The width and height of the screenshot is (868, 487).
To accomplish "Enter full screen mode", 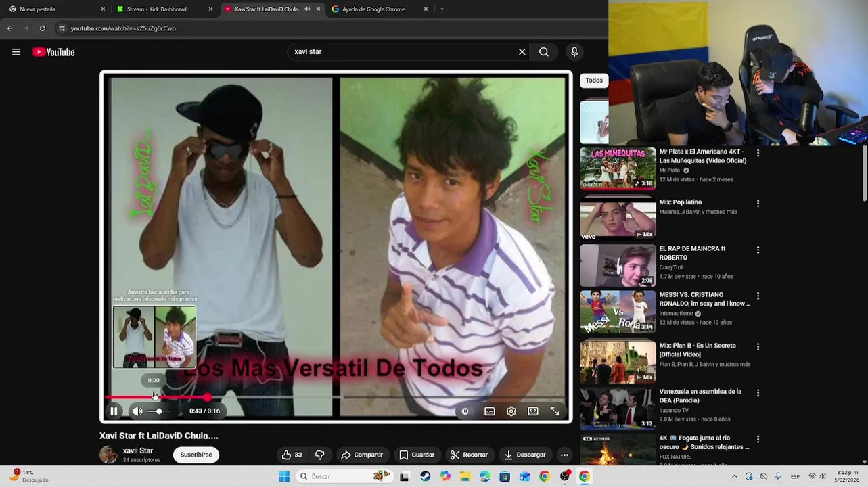I will click(555, 411).
